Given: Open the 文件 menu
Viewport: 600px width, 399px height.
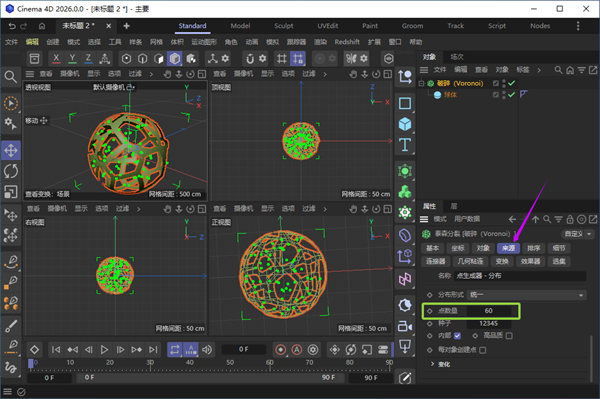Looking at the screenshot, I should click(11, 42).
